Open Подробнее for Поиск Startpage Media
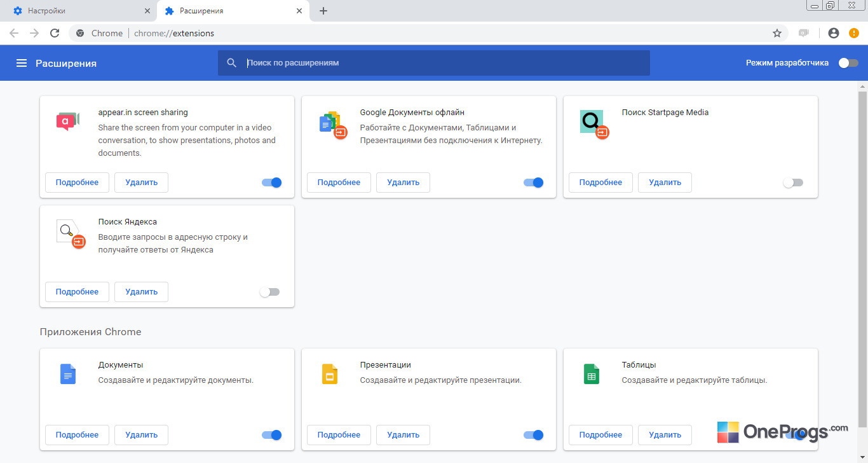The width and height of the screenshot is (868, 463). point(600,183)
